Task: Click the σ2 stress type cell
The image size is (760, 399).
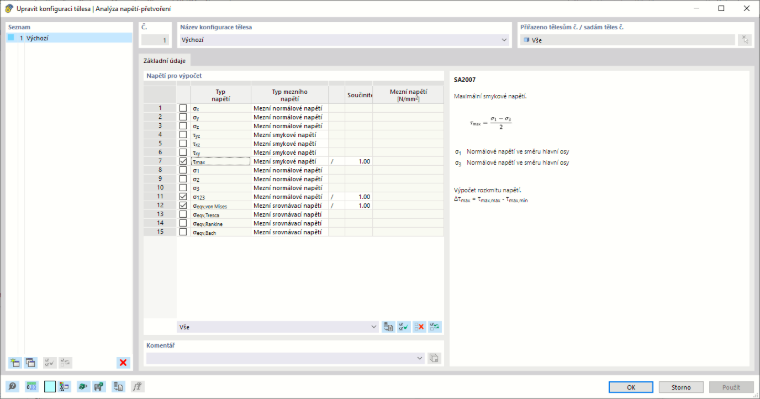Action: 221,179
